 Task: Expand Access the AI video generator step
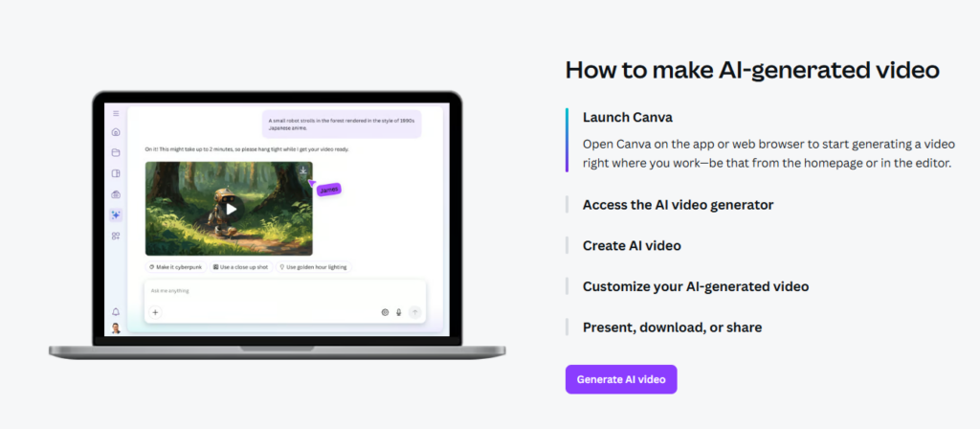[x=679, y=205]
